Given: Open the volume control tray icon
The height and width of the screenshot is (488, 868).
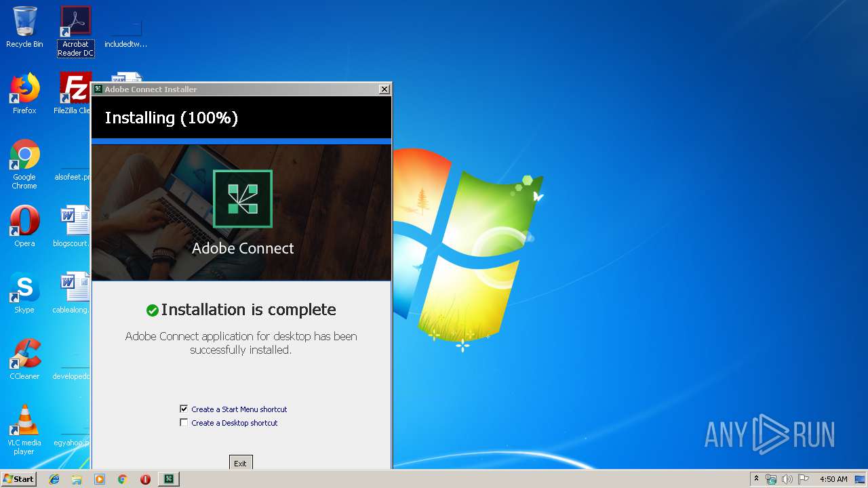Looking at the screenshot, I should pyautogui.click(x=787, y=479).
